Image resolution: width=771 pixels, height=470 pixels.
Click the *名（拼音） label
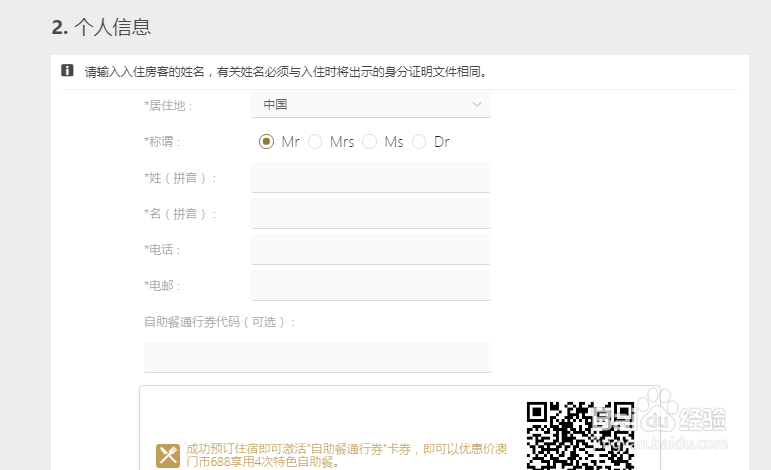point(180,214)
